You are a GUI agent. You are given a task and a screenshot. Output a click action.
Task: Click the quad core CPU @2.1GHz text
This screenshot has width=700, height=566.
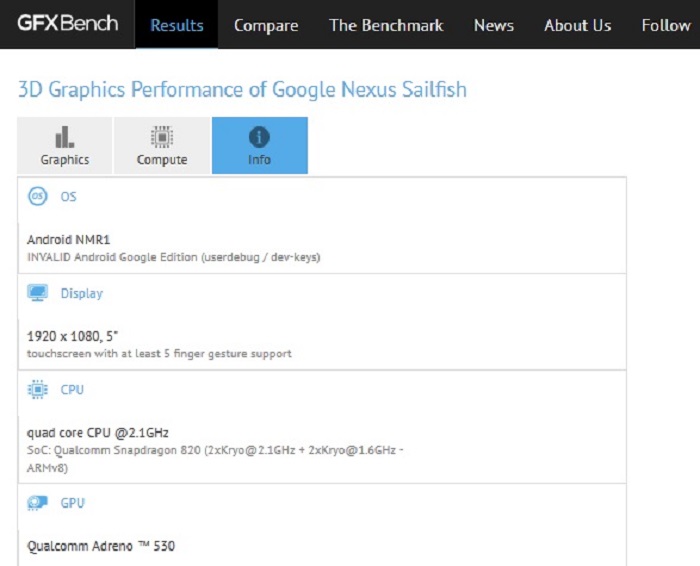[x=98, y=433]
